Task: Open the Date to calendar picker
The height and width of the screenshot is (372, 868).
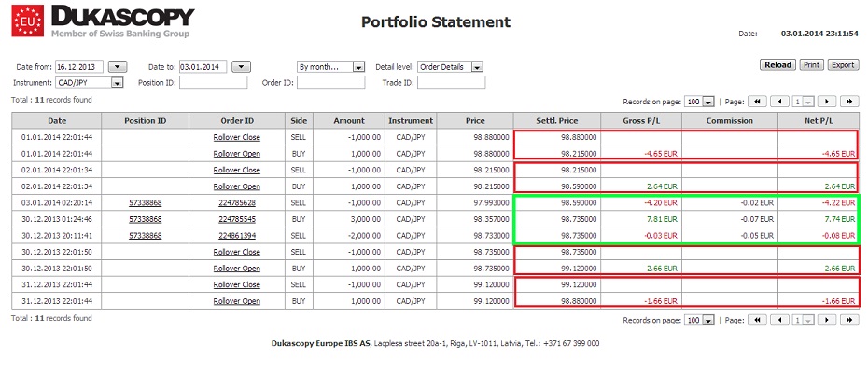Action: (x=242, y=67)
